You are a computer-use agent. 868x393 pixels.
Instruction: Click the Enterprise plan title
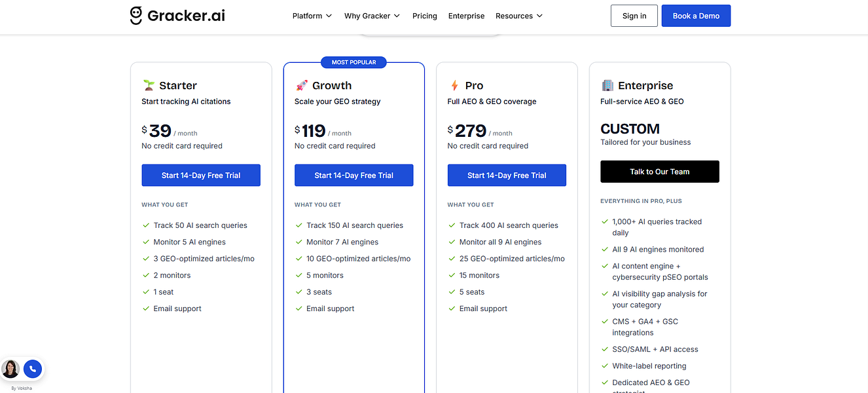(x=646, y=85)
